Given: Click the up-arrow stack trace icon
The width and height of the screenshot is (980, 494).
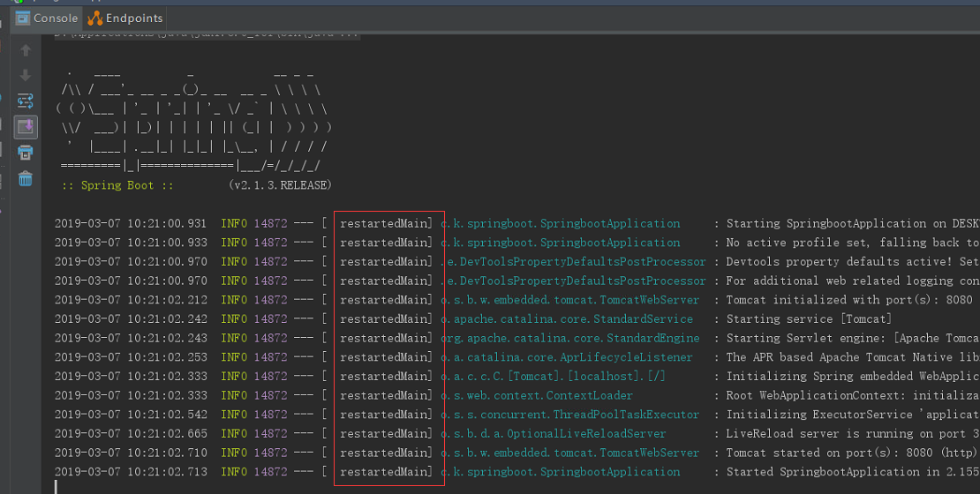Looking at the screenshot, I should 26,50.
